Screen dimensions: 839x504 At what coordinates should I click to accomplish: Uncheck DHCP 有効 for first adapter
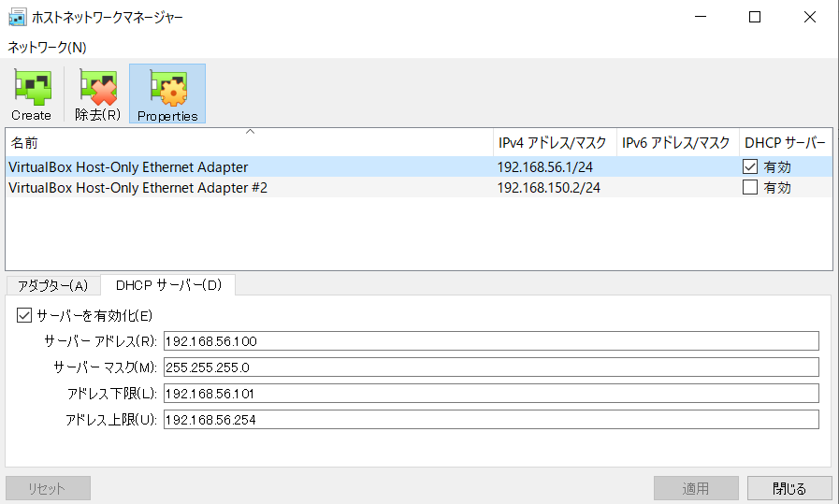750,167
